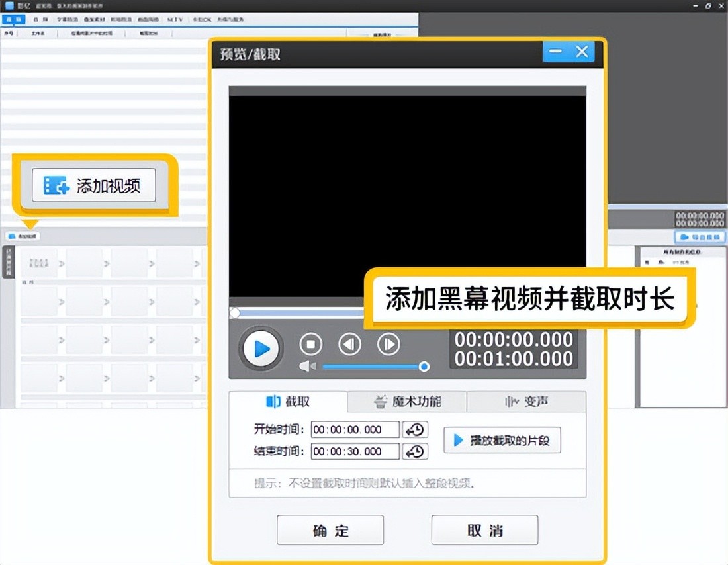The width and height of the screenshot is (728, 565).
Task: Click the video progress bar handle
Action: [234, 313]
